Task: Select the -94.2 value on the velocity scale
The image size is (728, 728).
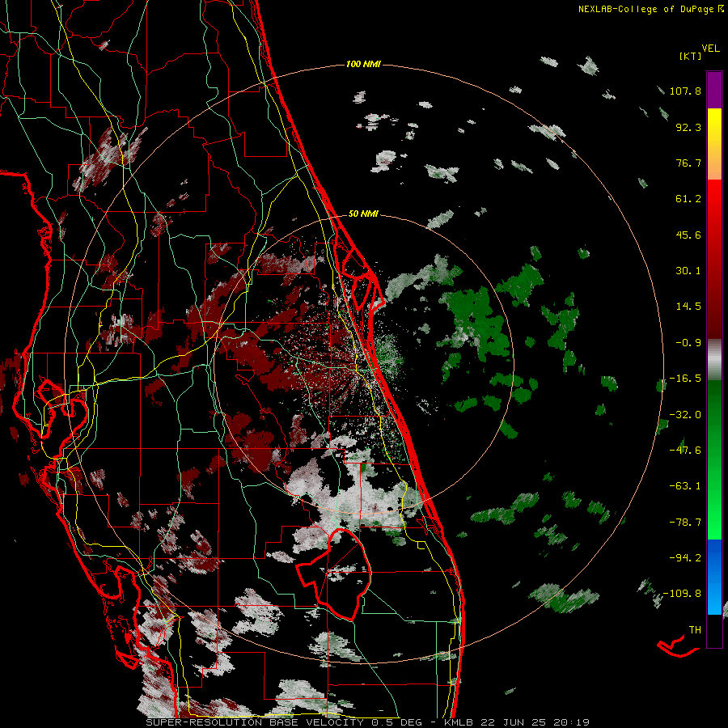Action: [685, 557]
